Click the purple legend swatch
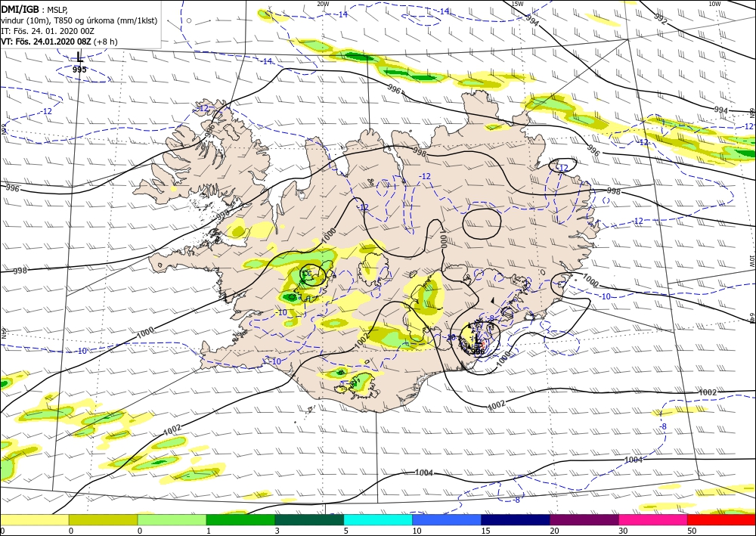 (x=584, y=520)
